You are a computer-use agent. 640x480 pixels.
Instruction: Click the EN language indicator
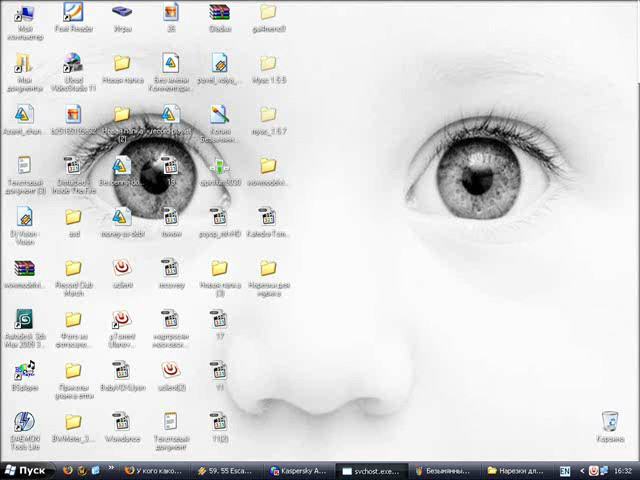point(565,470)
